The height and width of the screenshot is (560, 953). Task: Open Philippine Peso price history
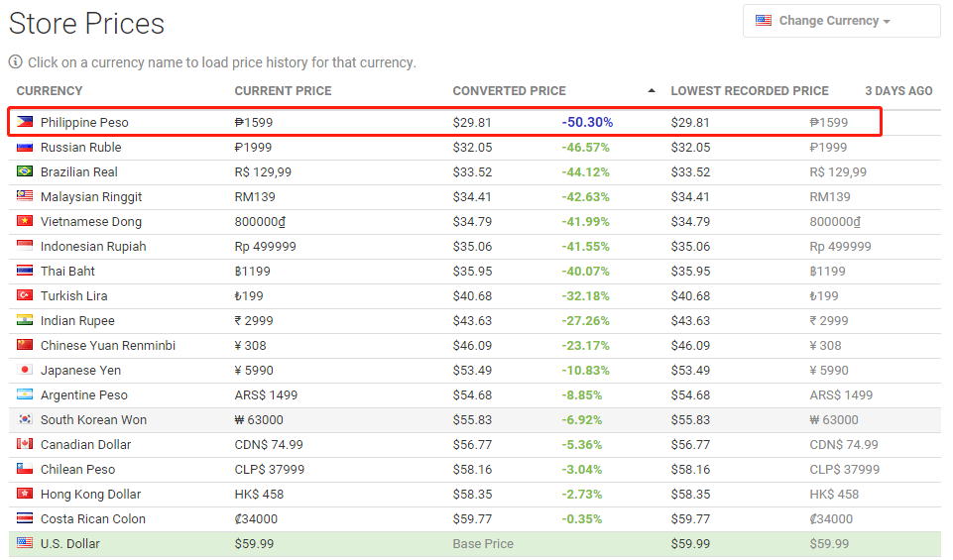84,122
